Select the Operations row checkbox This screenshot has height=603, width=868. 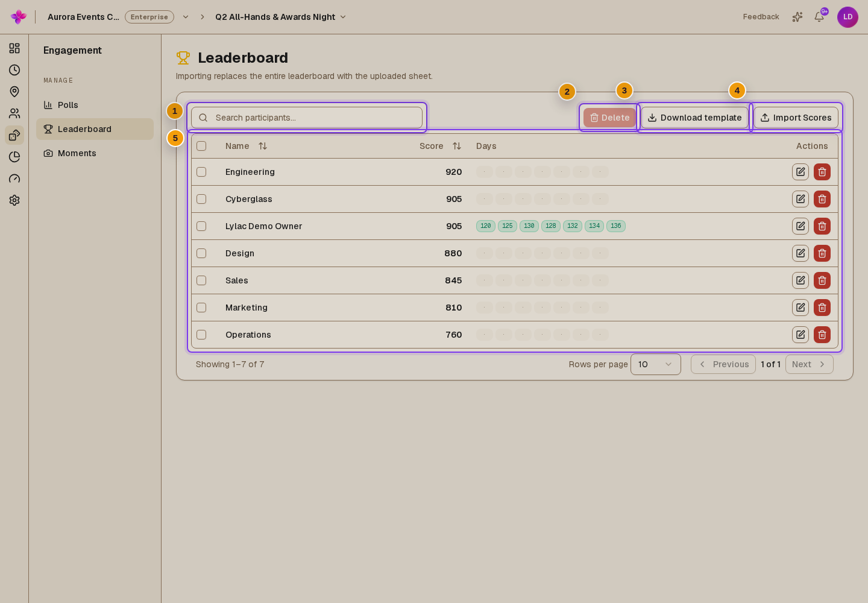201,335
